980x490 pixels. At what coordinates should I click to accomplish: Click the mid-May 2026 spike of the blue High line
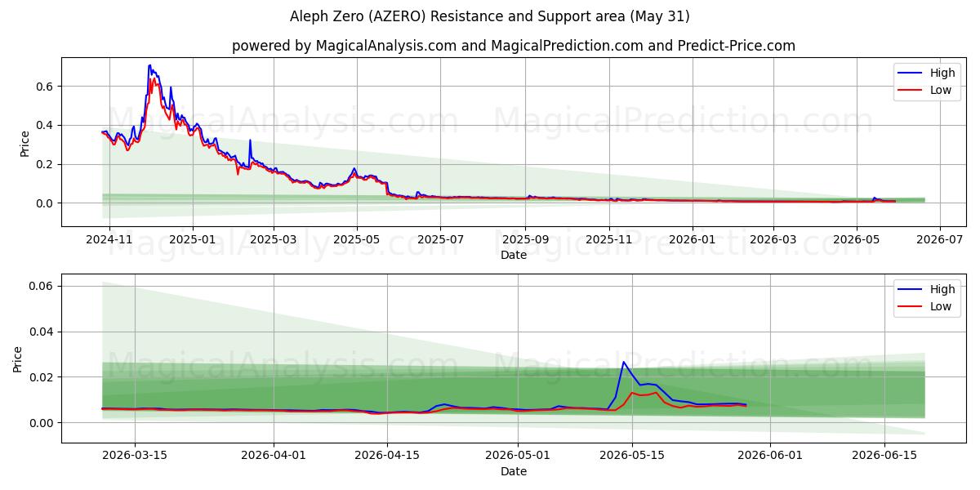(623, 362)
